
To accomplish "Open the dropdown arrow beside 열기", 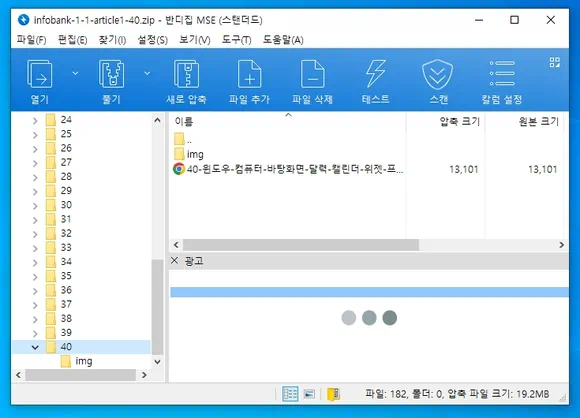I will tap(75, 73).
